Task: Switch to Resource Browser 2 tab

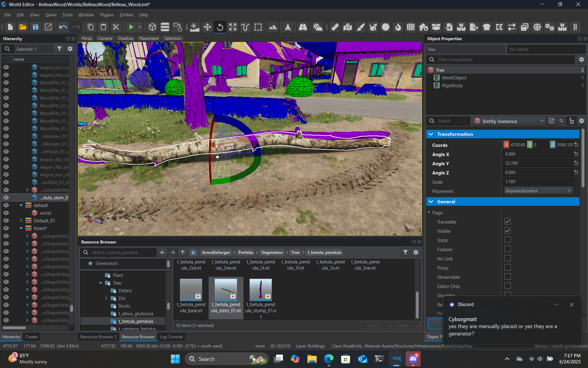Action: [x=98, y=337]
